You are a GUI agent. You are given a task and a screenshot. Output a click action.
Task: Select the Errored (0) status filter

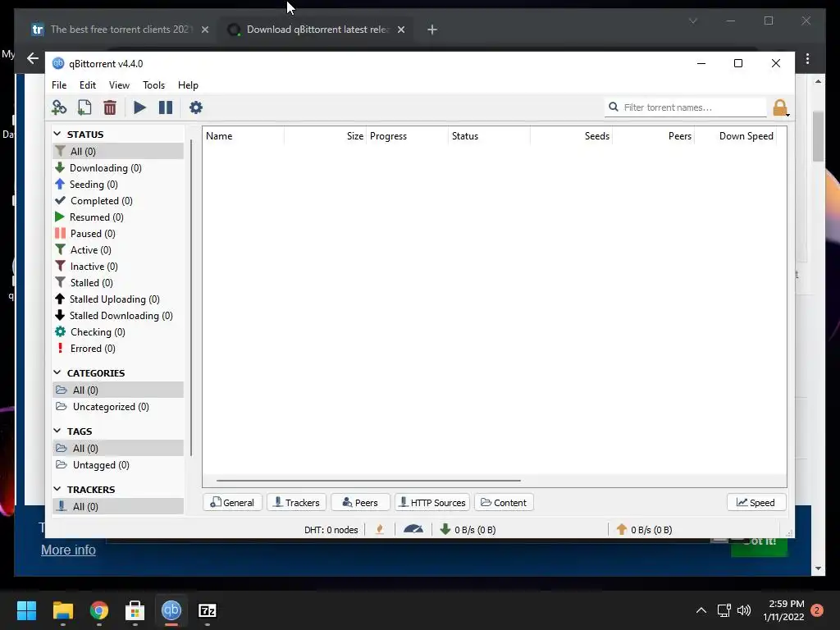pyautogui.click(x=118, y=349)
